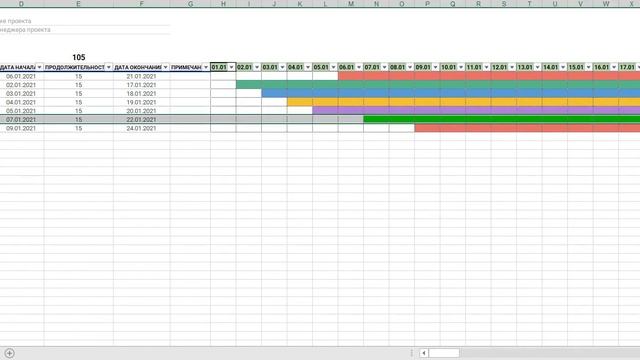Viewport: 640px width, 360px height.
Task: Open the 12.01 column filter dropdown
Action: 512,67
